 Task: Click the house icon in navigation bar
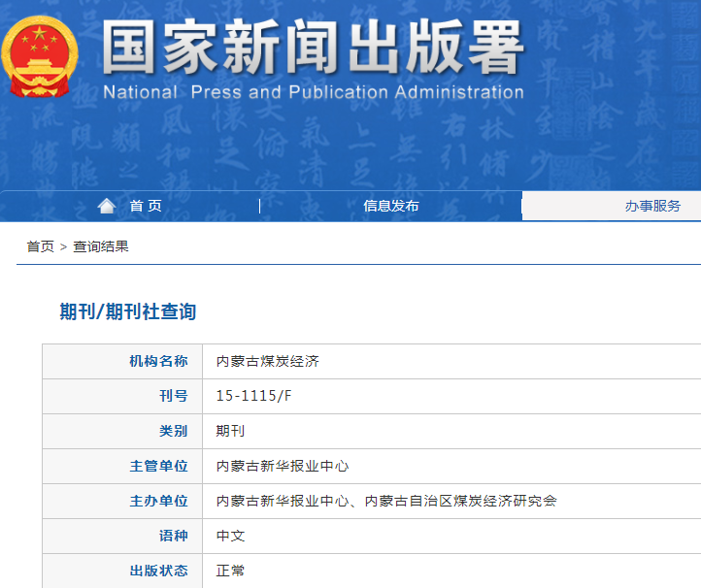[107, 206]
